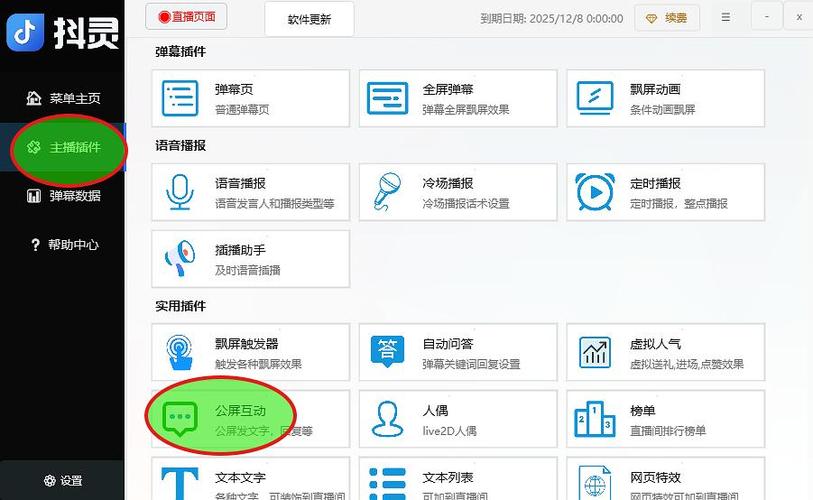Click the 网页特效 card title
Viewport: 813px width, 500px height.
pos(655,477)
